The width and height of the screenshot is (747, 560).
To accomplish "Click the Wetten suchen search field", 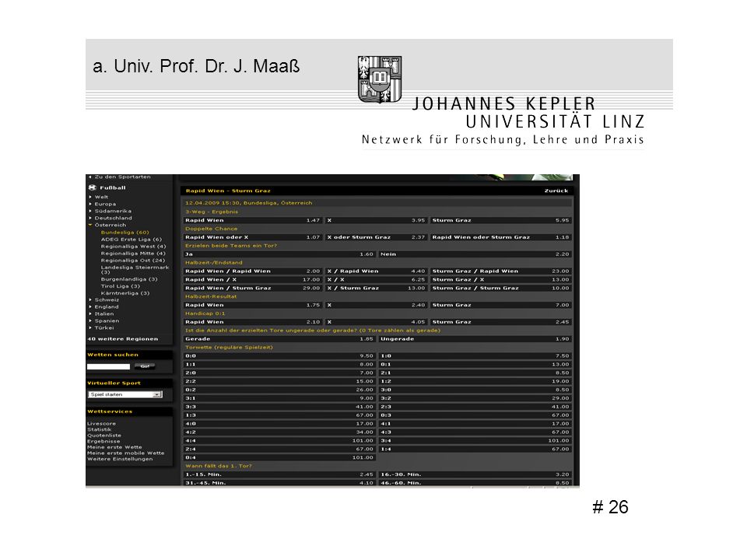I will pyautogui.click(x=108, y=366).
